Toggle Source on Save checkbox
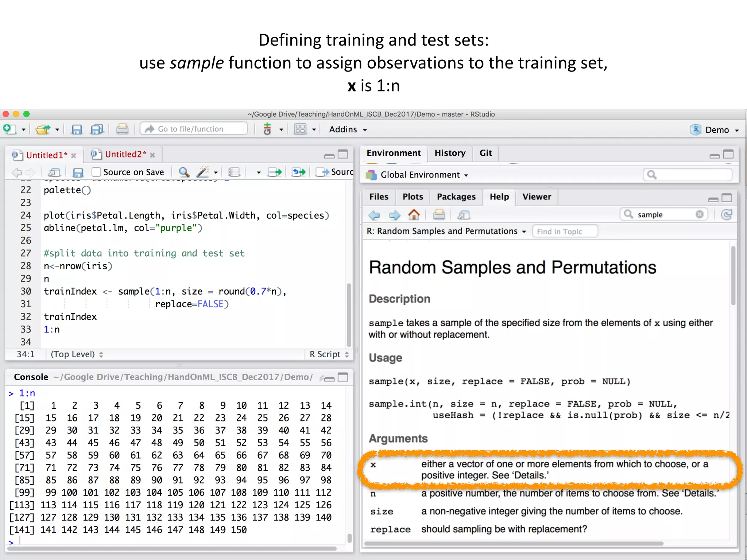Image resolution: width=747 pixels, height=560 pixels. [96, 172]
